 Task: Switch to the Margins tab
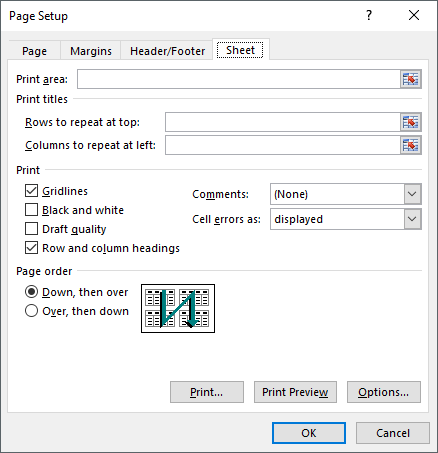pos(91,51)
